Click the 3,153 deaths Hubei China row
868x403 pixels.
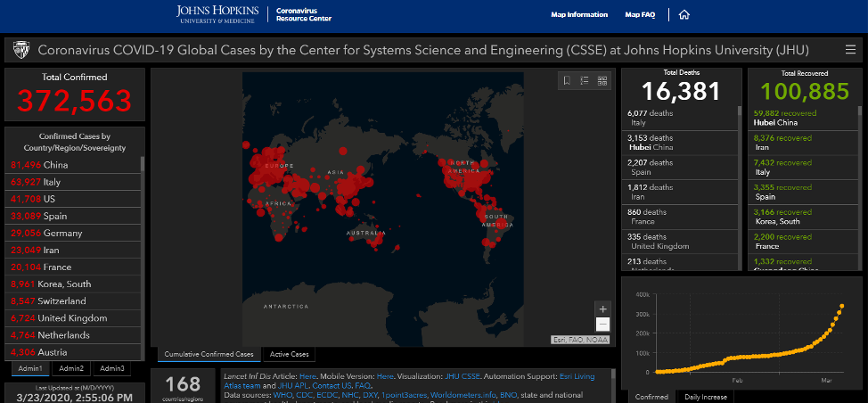[680, 143]
